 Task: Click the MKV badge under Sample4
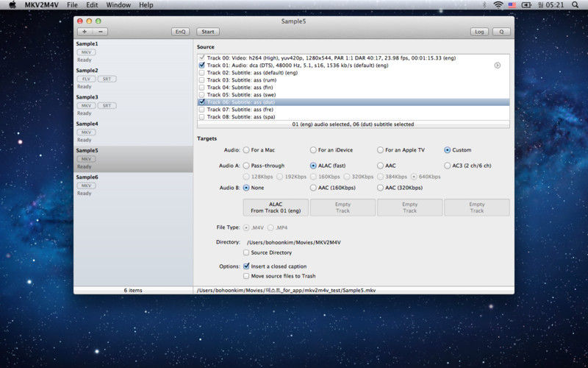point(86,132)
